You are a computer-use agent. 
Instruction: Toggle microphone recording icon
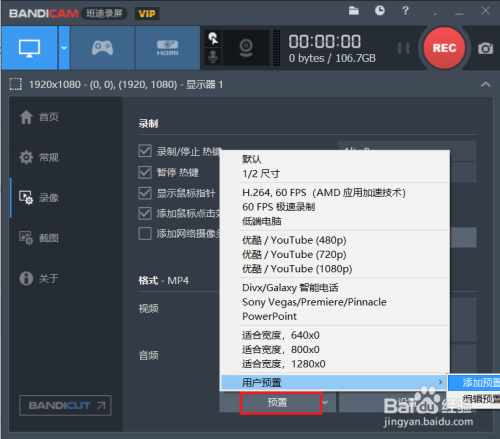tap(213, 57)
